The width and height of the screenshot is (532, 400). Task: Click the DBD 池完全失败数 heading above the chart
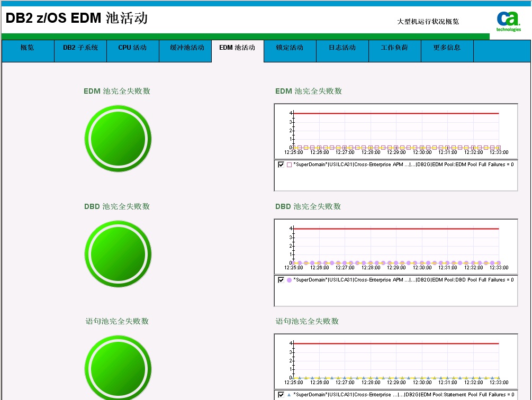308,206
